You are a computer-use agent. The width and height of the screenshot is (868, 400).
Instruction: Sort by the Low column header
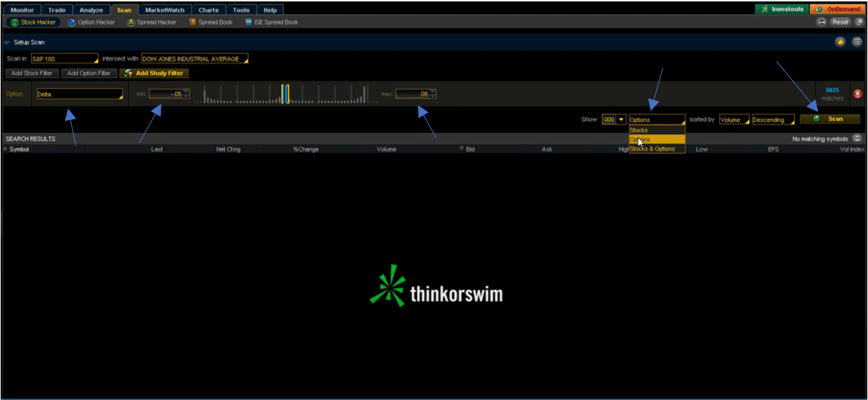pos(702,149)
